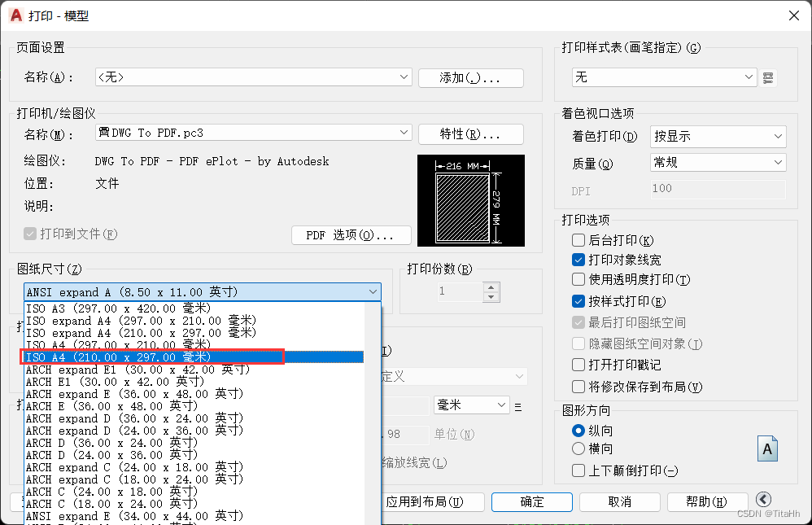This screenshot has height=525, width=812.
Task: Click the 特性(R)... button
Action: coord(471,134)
